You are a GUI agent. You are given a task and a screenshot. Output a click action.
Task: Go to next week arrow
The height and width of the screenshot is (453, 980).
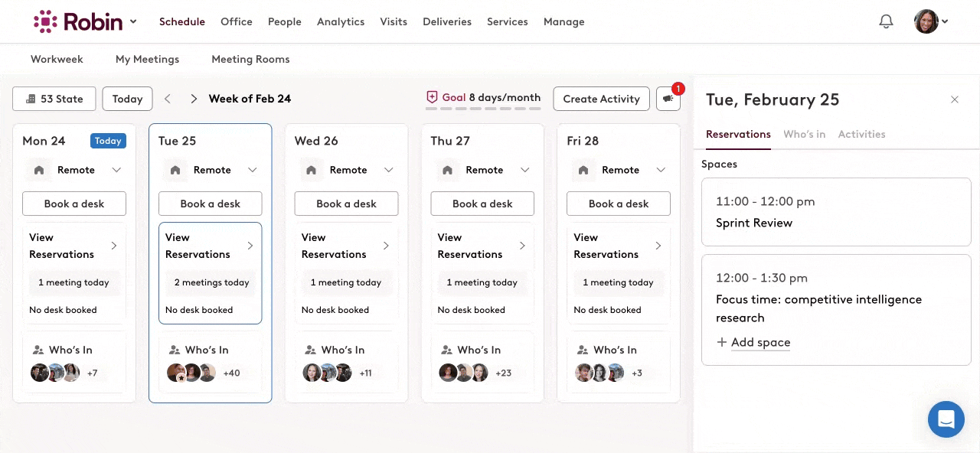tap(194, 99)
